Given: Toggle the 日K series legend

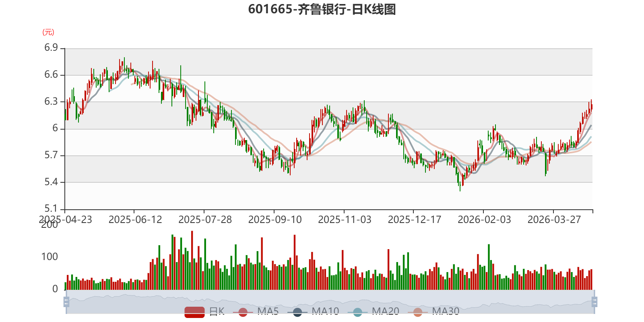Looking at the screenshot, I should click(x=204, y=312).
